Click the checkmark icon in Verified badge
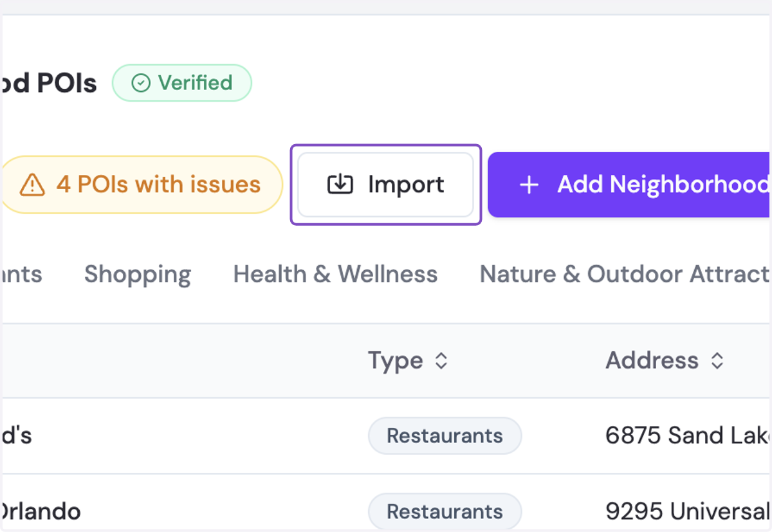772x532 pixels. pyautogui.click(x=140, y=83)
